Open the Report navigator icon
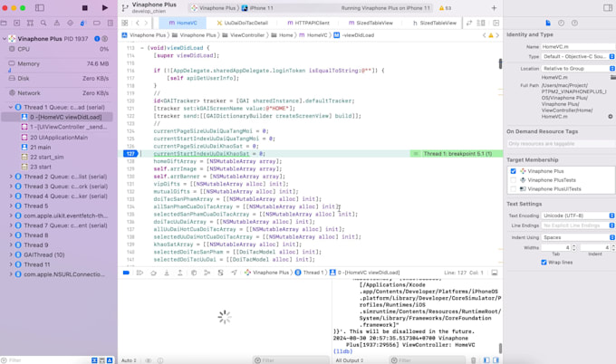Screen dimensions: 616x364 click(111, 24)
